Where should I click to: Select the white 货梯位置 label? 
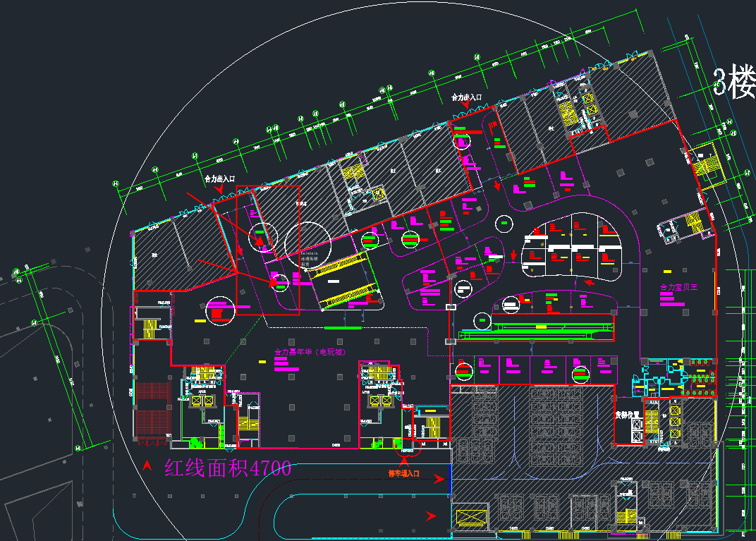tap(628, 415)
